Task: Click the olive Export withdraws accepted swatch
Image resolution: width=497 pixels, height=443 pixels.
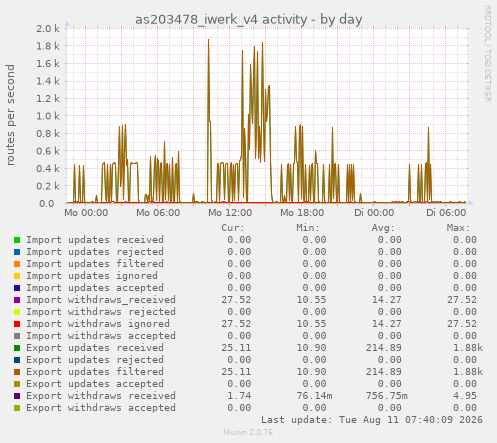Action: pos(17,408)
